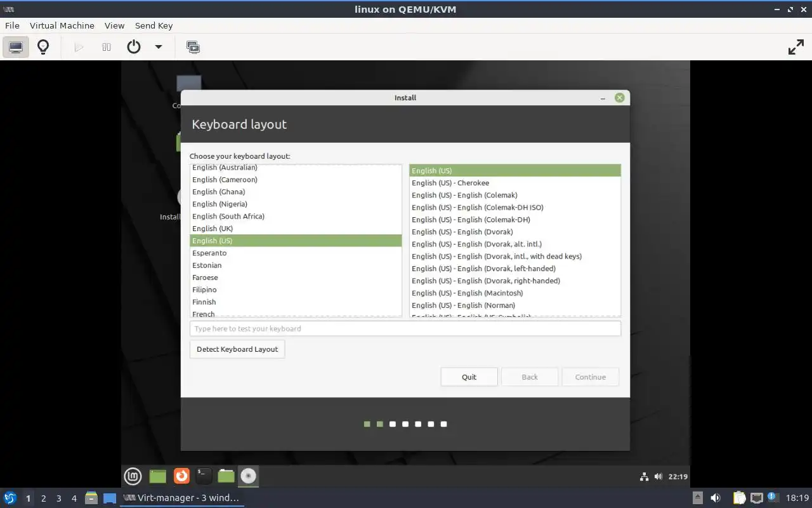Expand the shutdown options dropdown arrow

pyautogui.click(x=159, y=47)
